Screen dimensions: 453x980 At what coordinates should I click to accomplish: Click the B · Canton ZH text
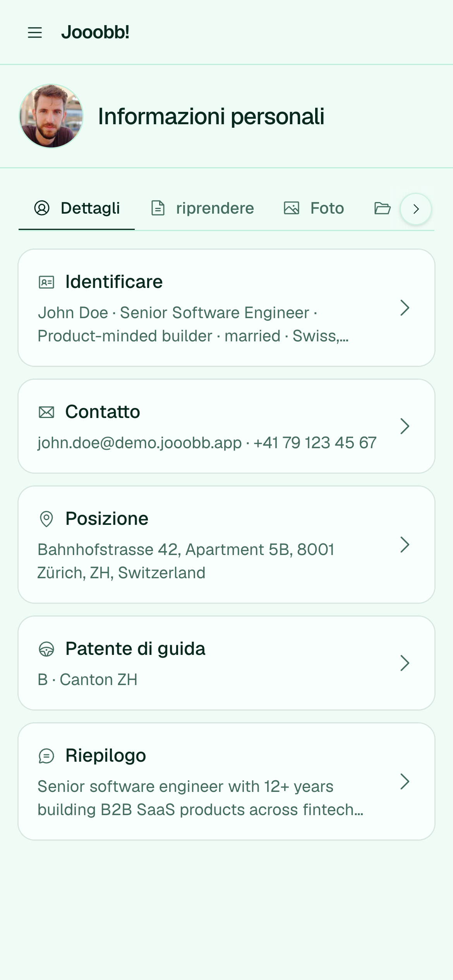click(x=88, y=680)
